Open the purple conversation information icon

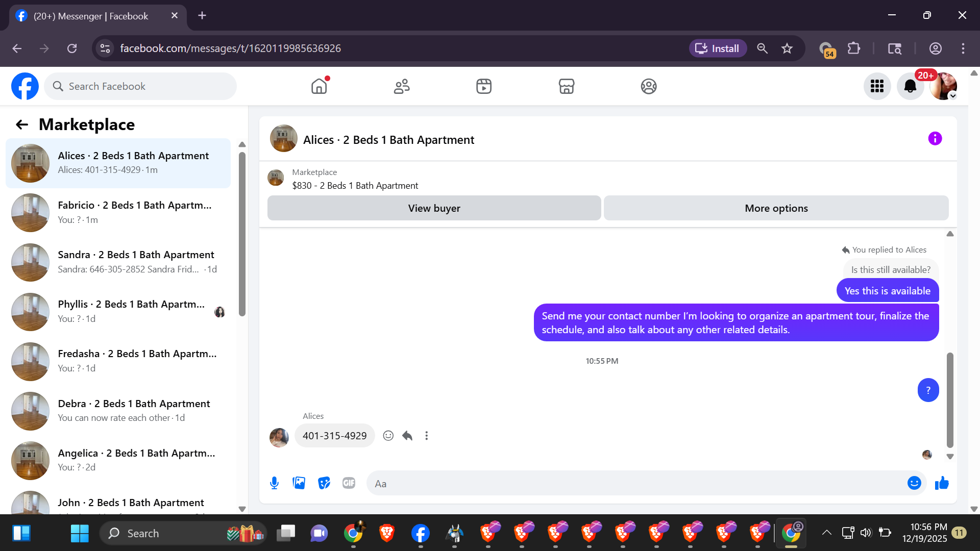[x=935, y=139]
